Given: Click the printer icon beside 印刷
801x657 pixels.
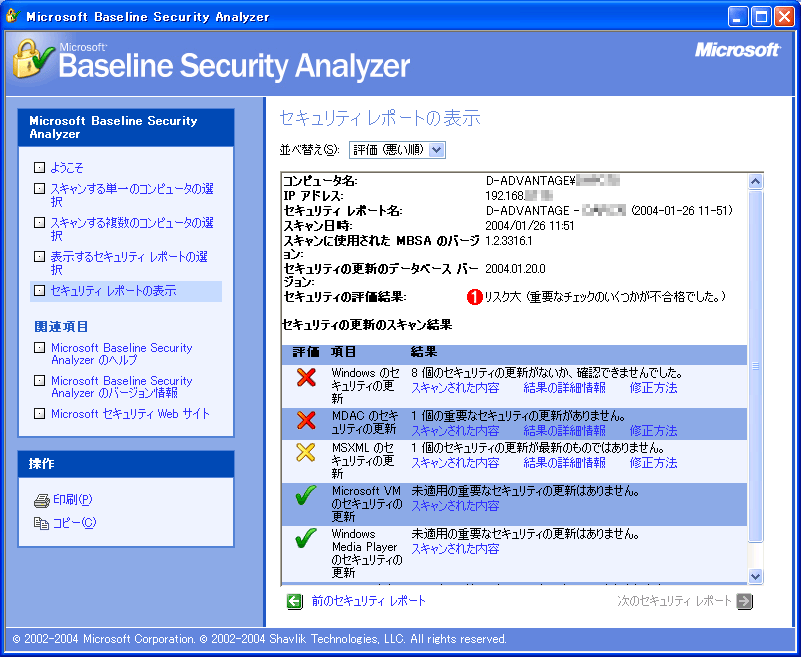Looking at the screenshot, I should (x=41, y=501).
